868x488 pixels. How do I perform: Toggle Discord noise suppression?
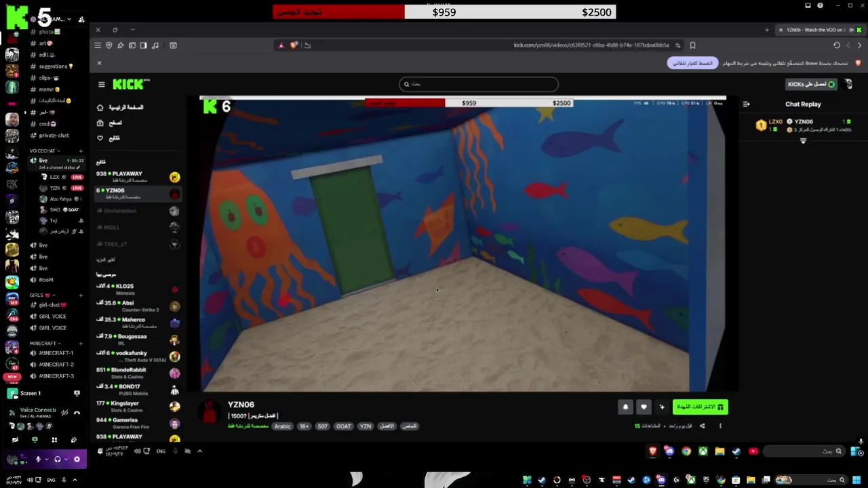coord(64,412)
